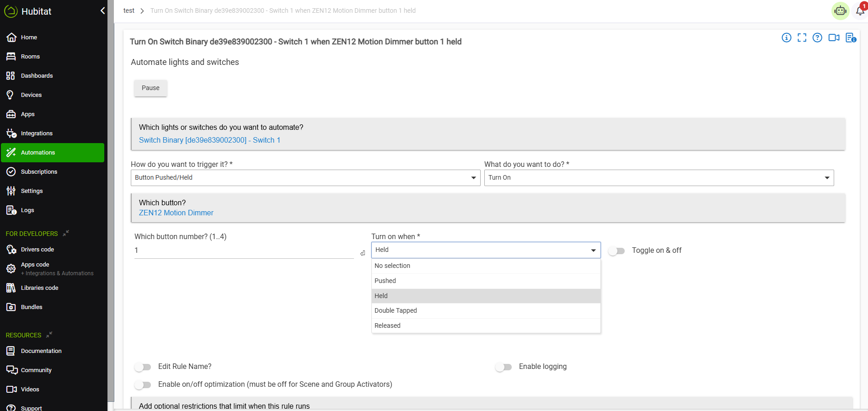The image size is (868, 411).
Task: Open the Bundles icon in sidebar
Action: (11, 307)
